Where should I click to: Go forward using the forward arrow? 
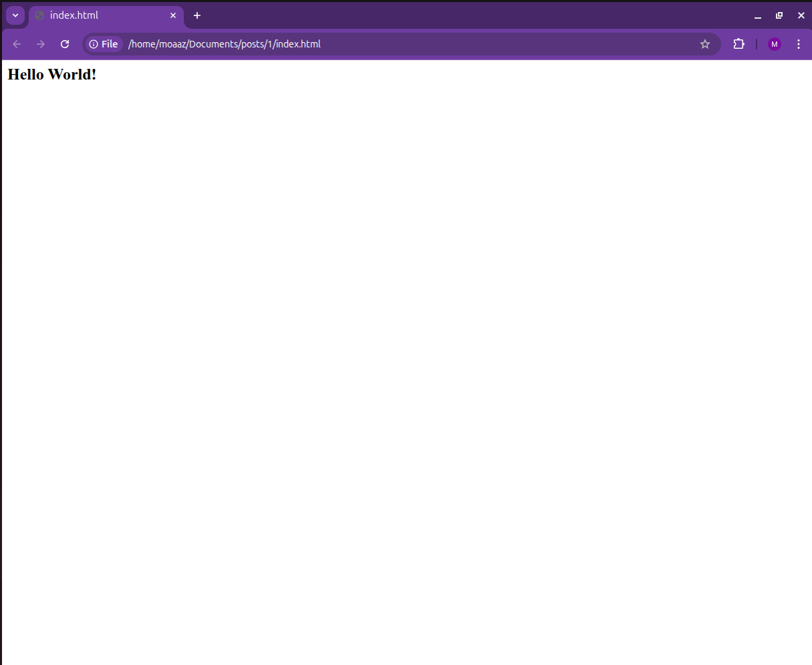[41, 44]
